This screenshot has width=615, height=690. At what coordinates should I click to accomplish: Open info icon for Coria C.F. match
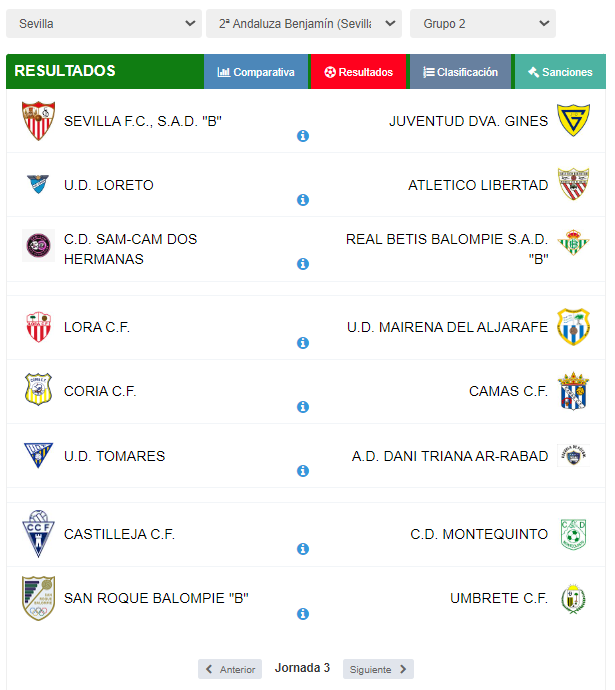(x=303, y=407)
